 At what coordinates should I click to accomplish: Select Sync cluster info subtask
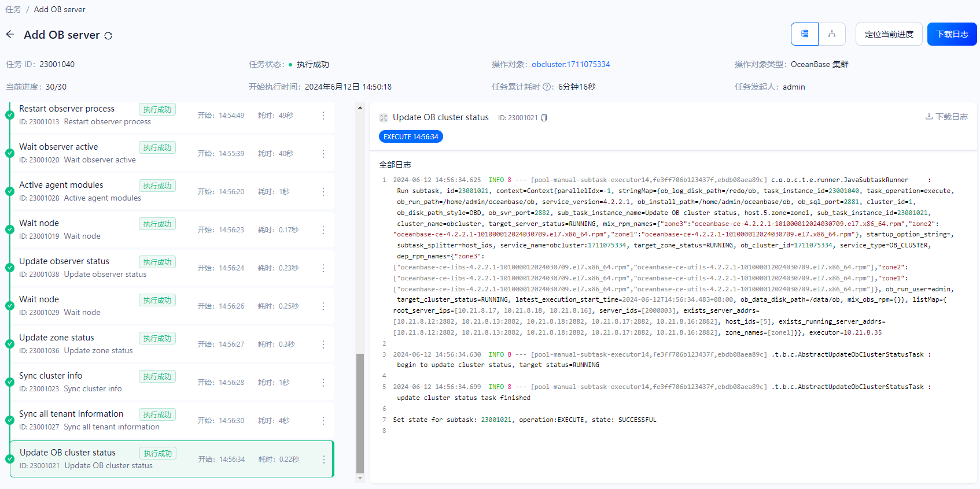pyautogui.click(x=172, y=382)
